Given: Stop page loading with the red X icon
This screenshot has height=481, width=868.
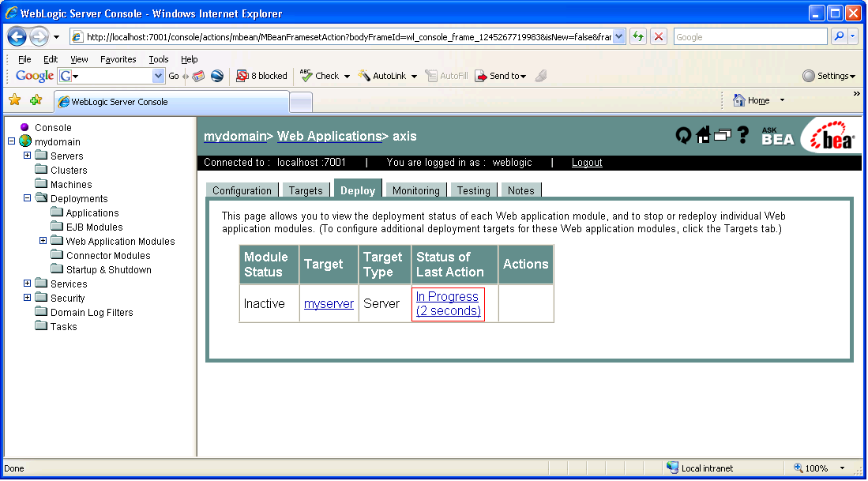Looking at the screenshot, I should 659,37.
